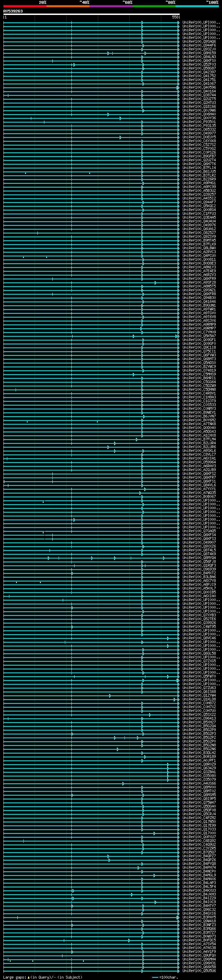Select label UniRef100_Q40596
222x980 pixels.
[x=199, y=88]
